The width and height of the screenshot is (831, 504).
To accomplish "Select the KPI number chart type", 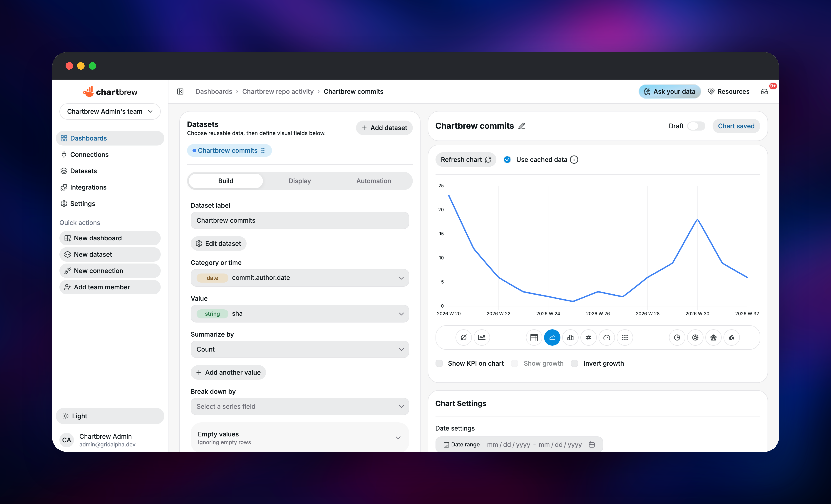I will 589,338.
